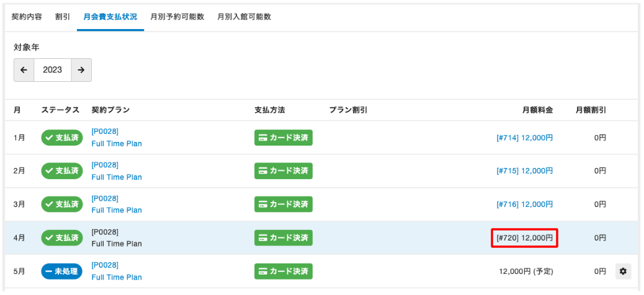Click the 支払済 status badge for January

62,138
